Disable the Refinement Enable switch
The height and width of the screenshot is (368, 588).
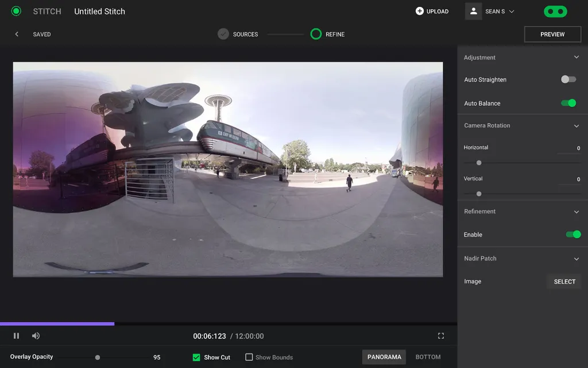point(573,235)
